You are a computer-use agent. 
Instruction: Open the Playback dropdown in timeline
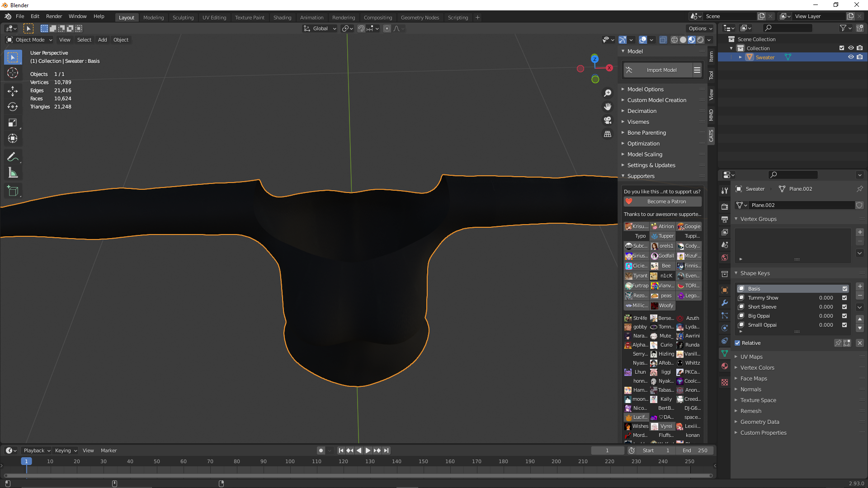point(37,450)
